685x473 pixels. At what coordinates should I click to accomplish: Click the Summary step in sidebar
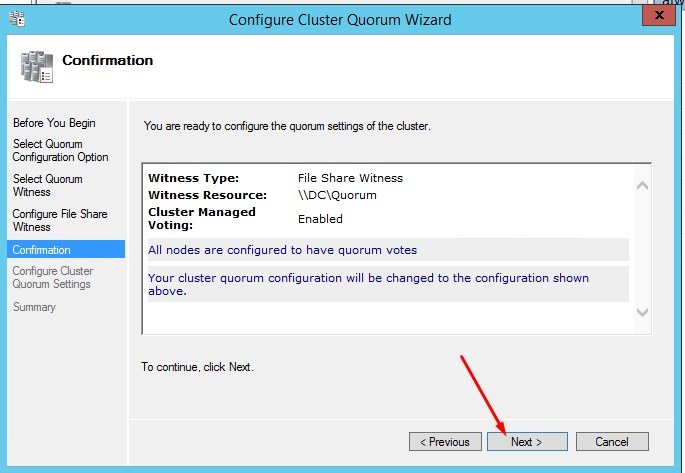(34, 307)
